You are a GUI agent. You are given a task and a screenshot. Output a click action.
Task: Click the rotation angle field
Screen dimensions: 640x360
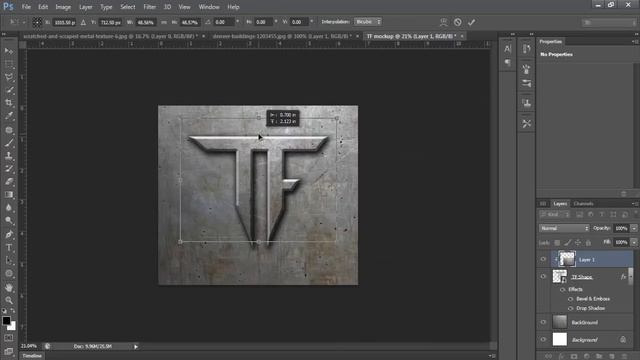coord(223,22)
